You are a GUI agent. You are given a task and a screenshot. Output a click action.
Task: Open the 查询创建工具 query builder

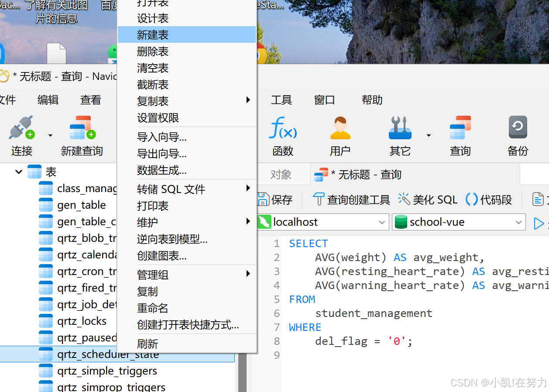tap(352, 199)
